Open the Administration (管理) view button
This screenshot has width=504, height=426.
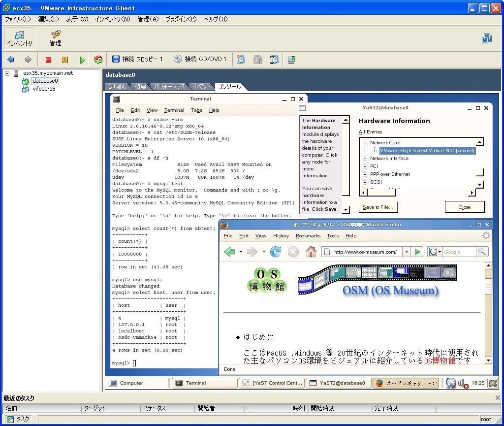pyautogui.click(x=55, y=38)
